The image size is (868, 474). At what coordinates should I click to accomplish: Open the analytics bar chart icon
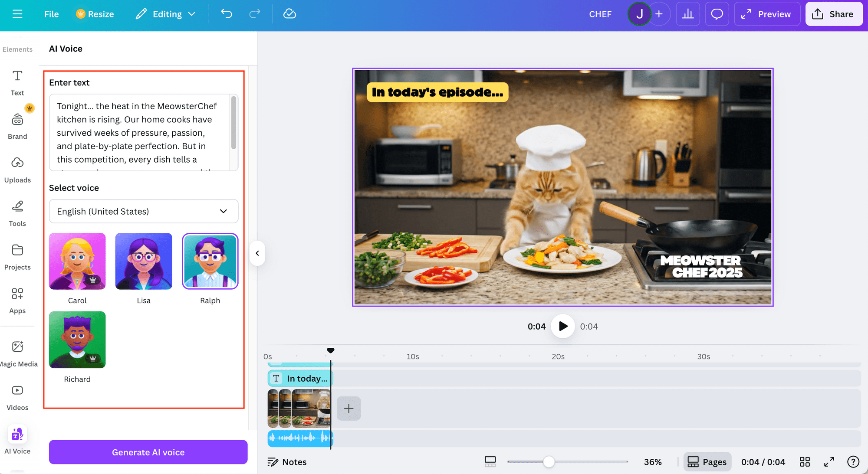coord(688,14)
